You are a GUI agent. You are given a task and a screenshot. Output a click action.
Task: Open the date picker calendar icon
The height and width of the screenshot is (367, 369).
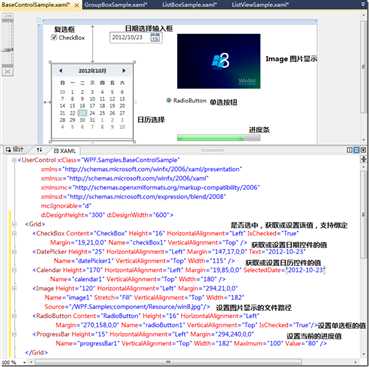[155, 38]
